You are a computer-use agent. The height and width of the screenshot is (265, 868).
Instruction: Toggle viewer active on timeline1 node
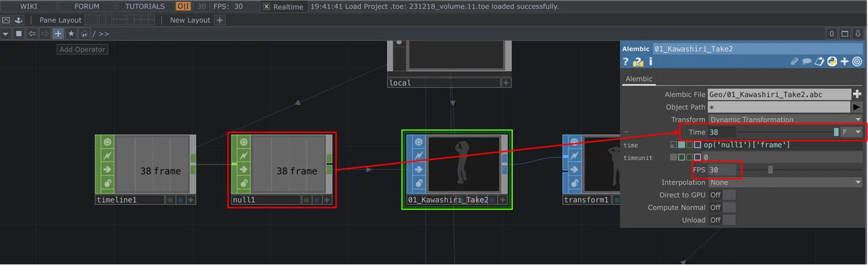pyautogui.click(x=107, y=142)
